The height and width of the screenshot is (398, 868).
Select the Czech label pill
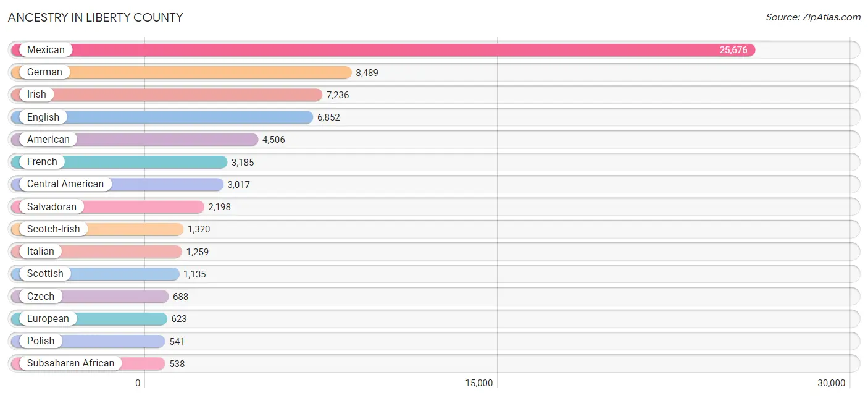coord(41,297)
